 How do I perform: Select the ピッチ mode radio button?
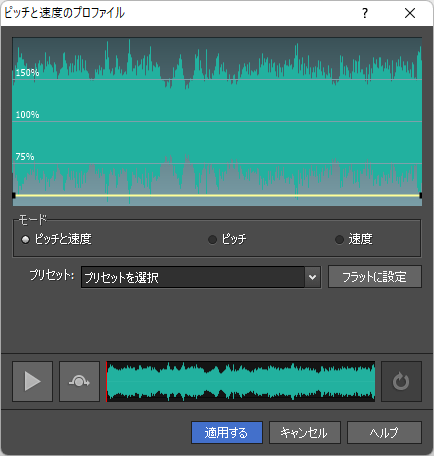212,239
